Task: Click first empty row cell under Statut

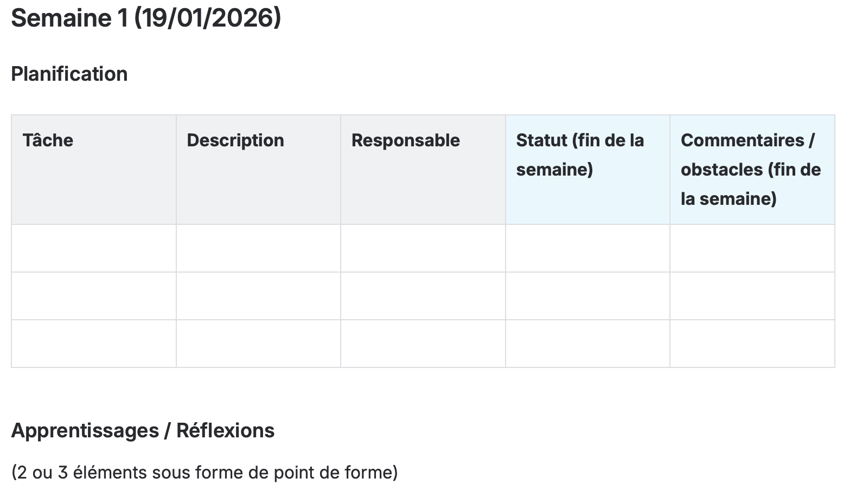Action: pos(587,248)
